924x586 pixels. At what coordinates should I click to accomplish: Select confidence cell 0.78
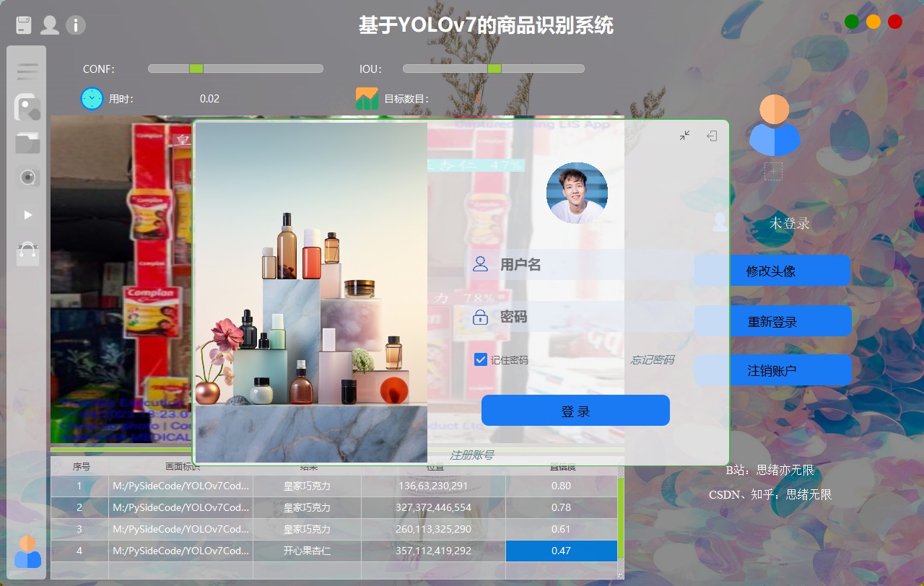coord(561,507)
